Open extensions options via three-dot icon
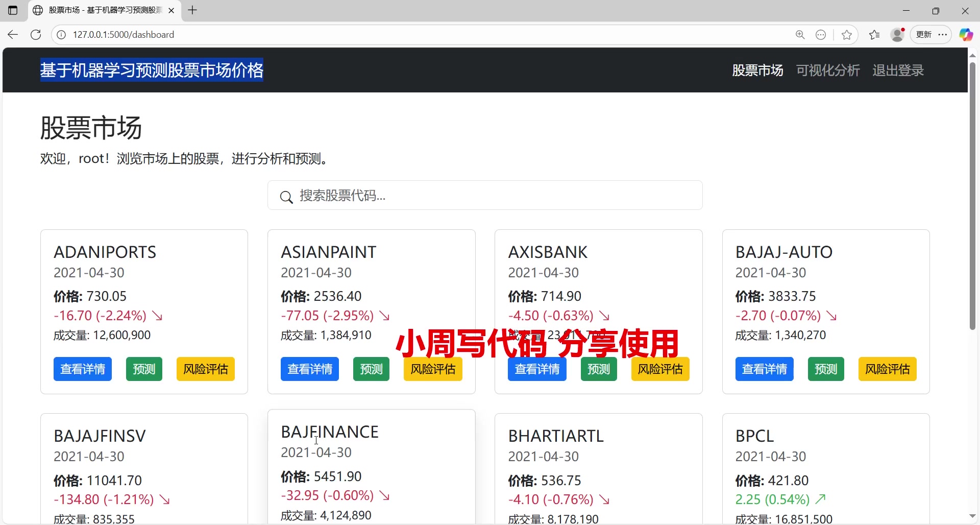Image resolution: width=980 pixels, height=525 pixels. pyautogui.click(x=821, y=34)
